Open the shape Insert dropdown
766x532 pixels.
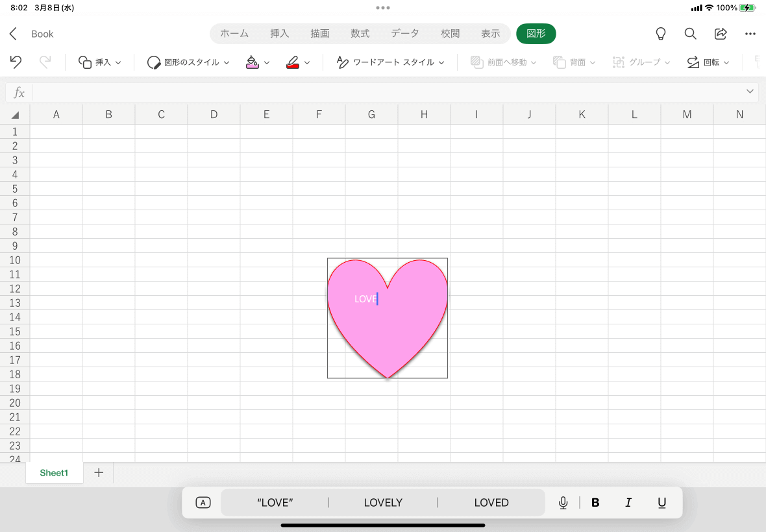click(x=99, y=62)
